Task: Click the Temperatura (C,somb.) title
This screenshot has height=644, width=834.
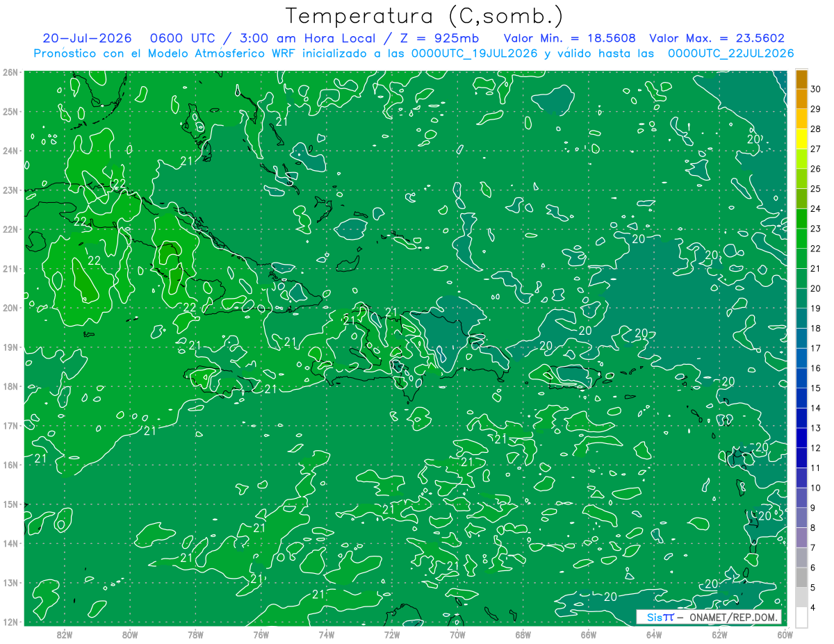Action: [x=424, y=16]
